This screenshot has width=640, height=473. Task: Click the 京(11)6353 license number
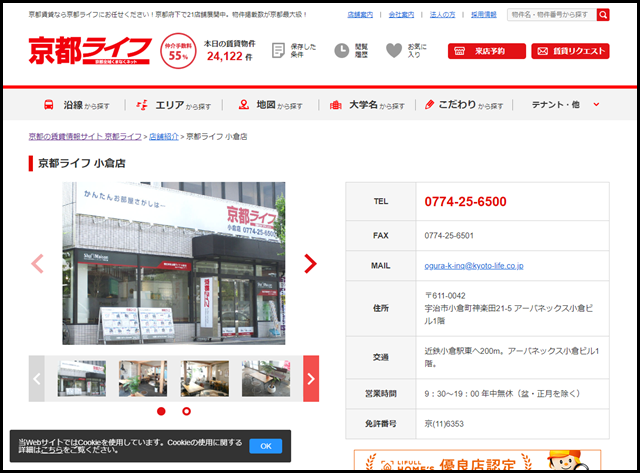pos(444,424)
